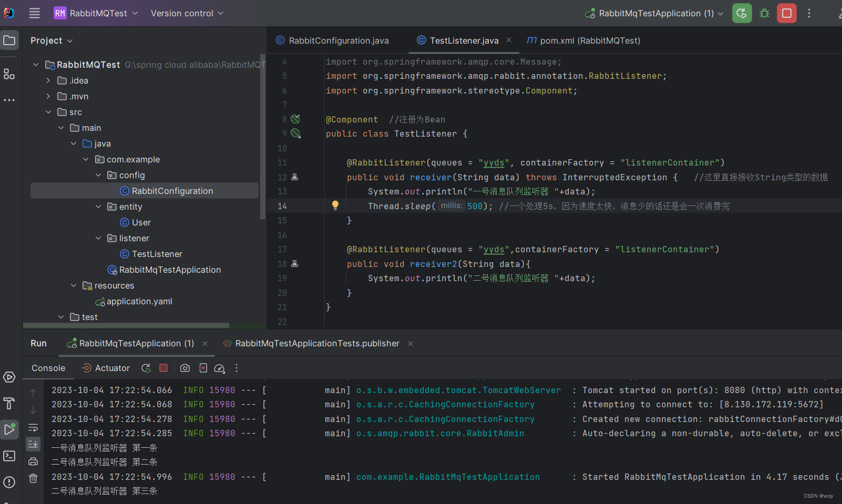The height and width of the screenshot is (504, 842).
Task: Collapse the config package
Action: pyautogui.click(x=98, y=175)
